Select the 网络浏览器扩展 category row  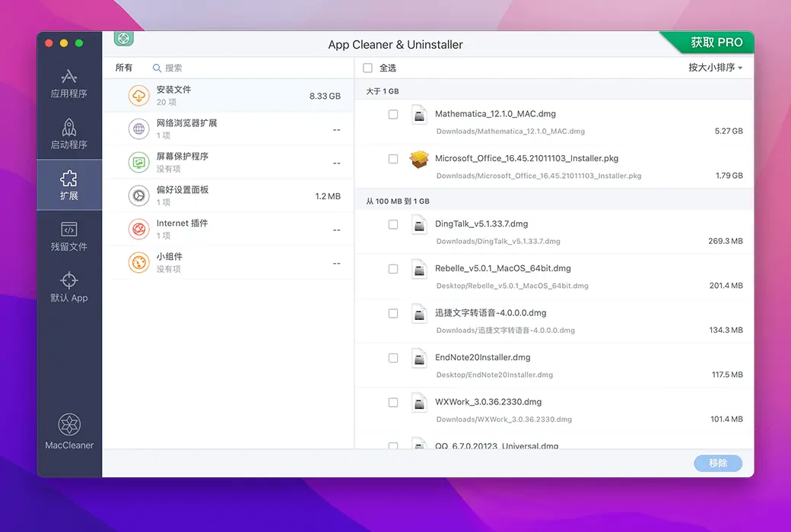pyautogui.click(x=228, y=129)
